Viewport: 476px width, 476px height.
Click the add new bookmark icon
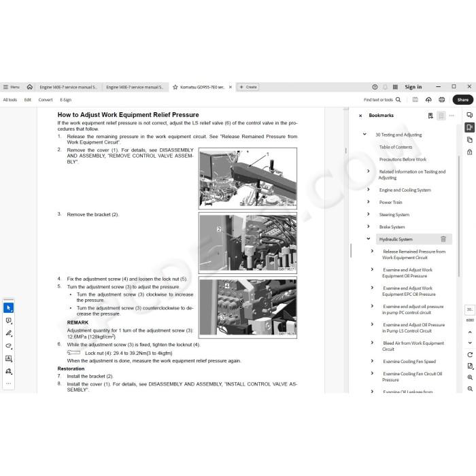tap(430, 116)
